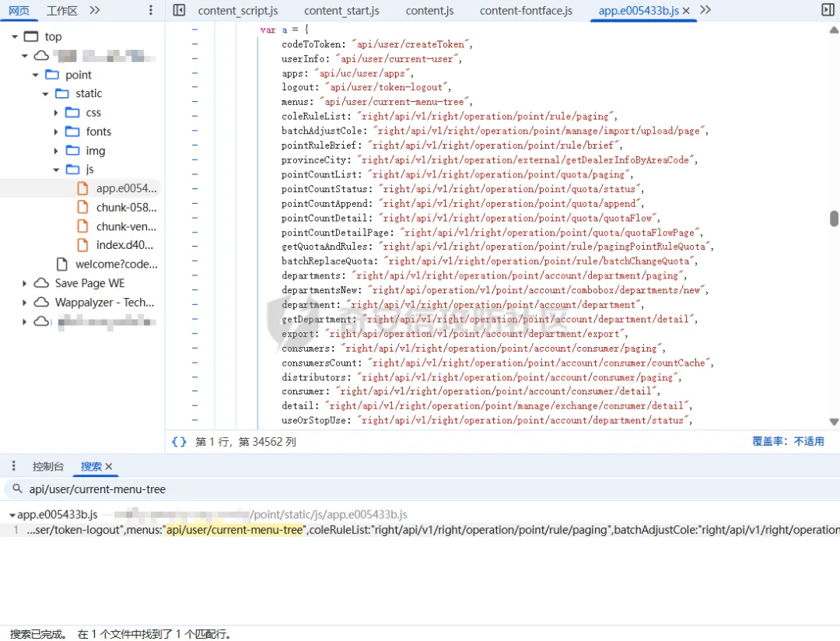The width and height of the screenshot is (840, 641).
Task: Select the chunk-058... file in tree
Action: [x=127, y=208]
